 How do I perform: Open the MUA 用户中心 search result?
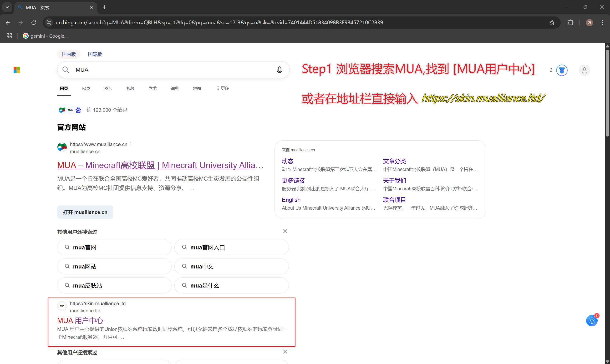pyautogui.click(x=80, y=320)
